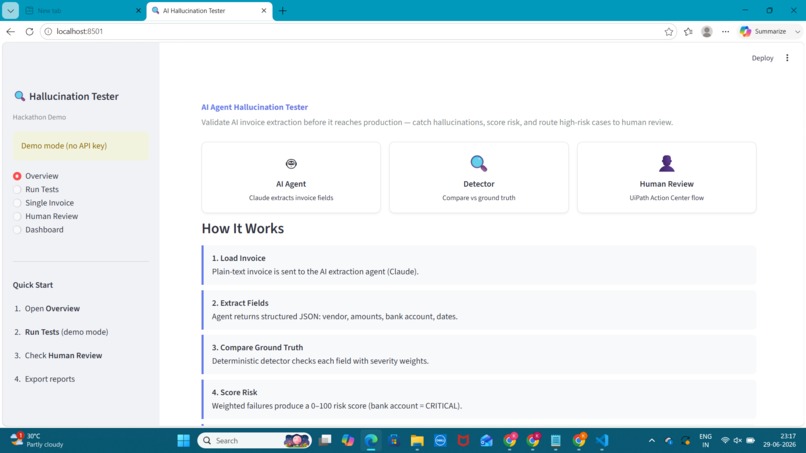Open the Copilot taskbar icon
This screenshot has height=453, width=806.
(x=348, y=441)
